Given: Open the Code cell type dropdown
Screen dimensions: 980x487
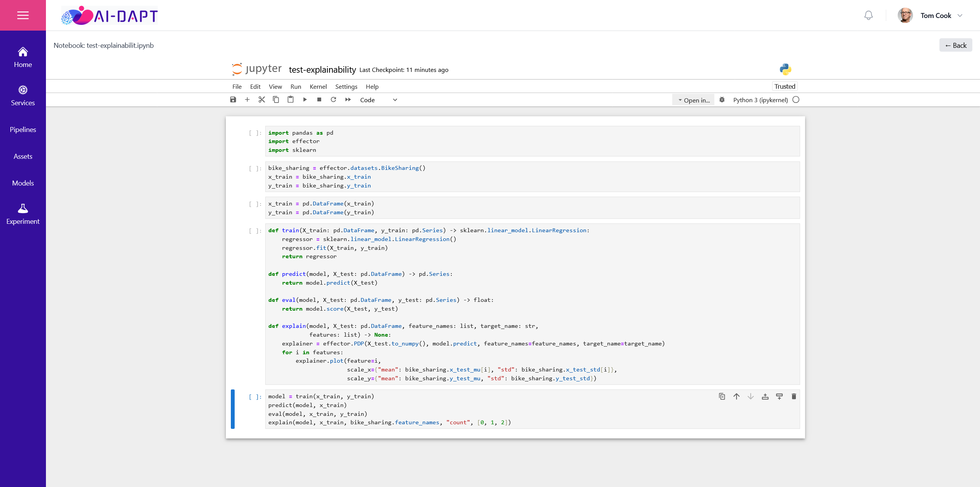Looking at the screenshot, I should pyautogui.click(x=378, y=100).
